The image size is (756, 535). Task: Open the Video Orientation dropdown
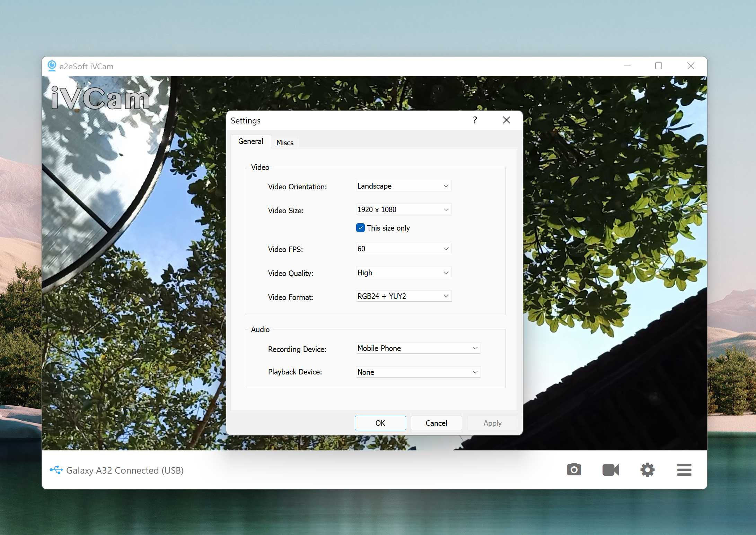click(404, 186)
